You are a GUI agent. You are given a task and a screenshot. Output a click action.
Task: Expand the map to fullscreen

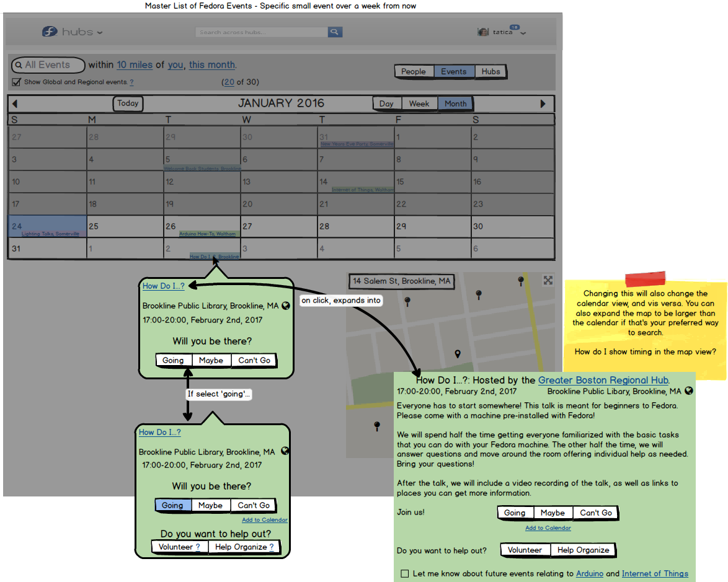[548, 280]
